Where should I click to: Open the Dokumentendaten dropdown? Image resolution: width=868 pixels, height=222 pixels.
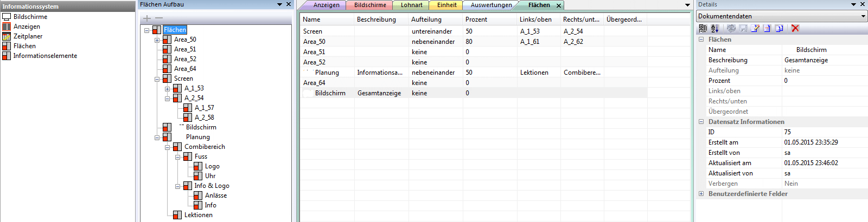click(863, 16)
